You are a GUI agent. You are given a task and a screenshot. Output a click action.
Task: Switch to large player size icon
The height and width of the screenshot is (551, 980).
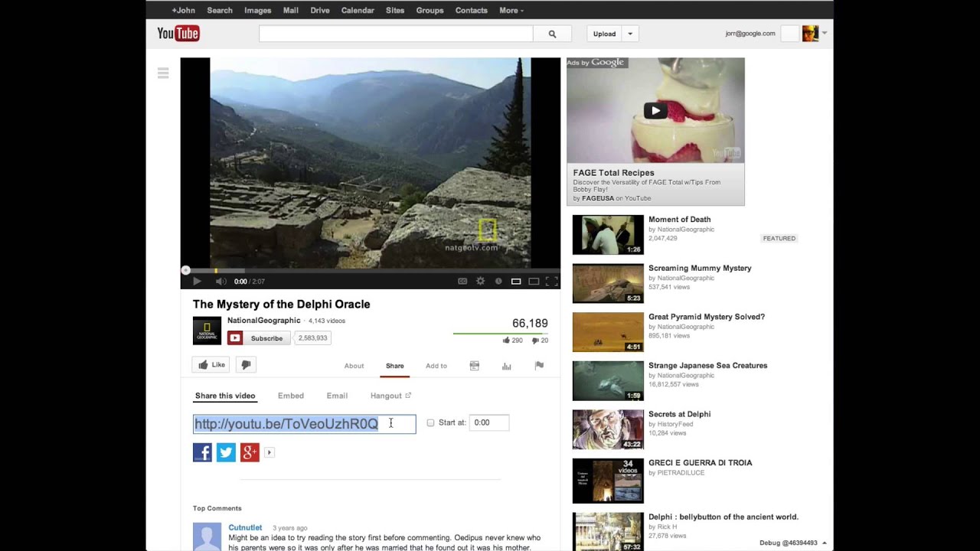(x=534, y=282)
